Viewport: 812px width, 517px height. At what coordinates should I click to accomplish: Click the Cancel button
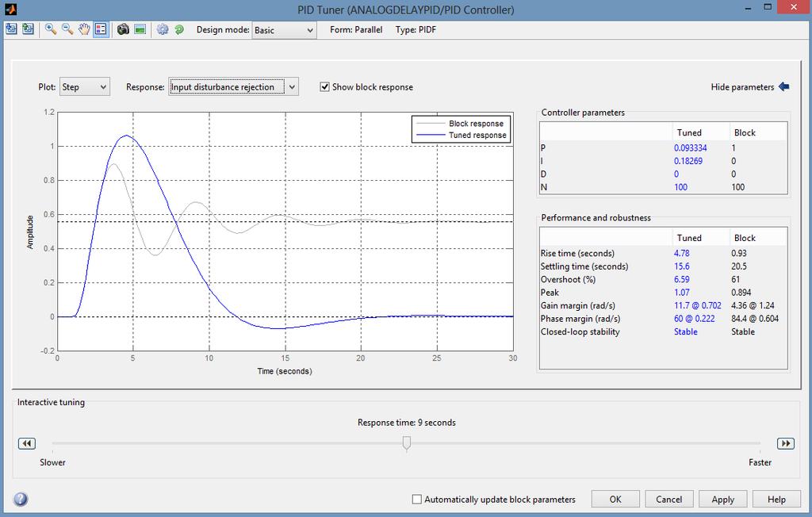click(669, 499)
